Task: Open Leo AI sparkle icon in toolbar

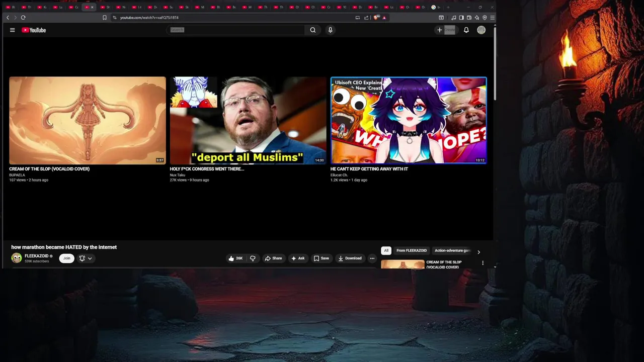Action: pyautogui.click(x=477, y=18)
